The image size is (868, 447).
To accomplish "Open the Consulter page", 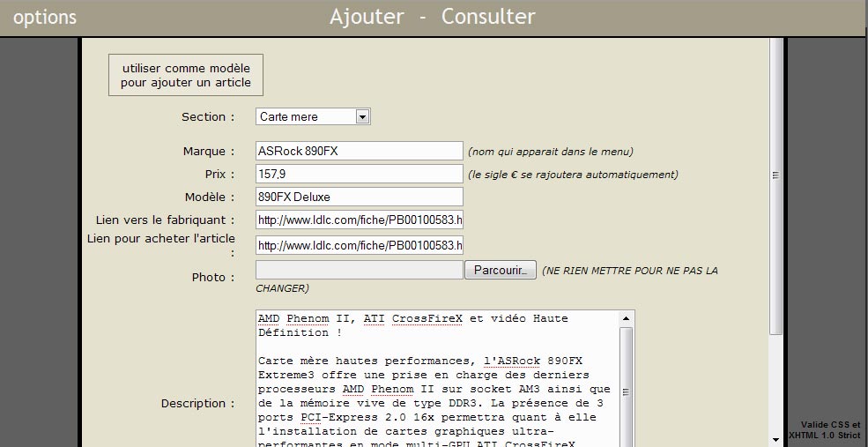I will coord(487,17).
